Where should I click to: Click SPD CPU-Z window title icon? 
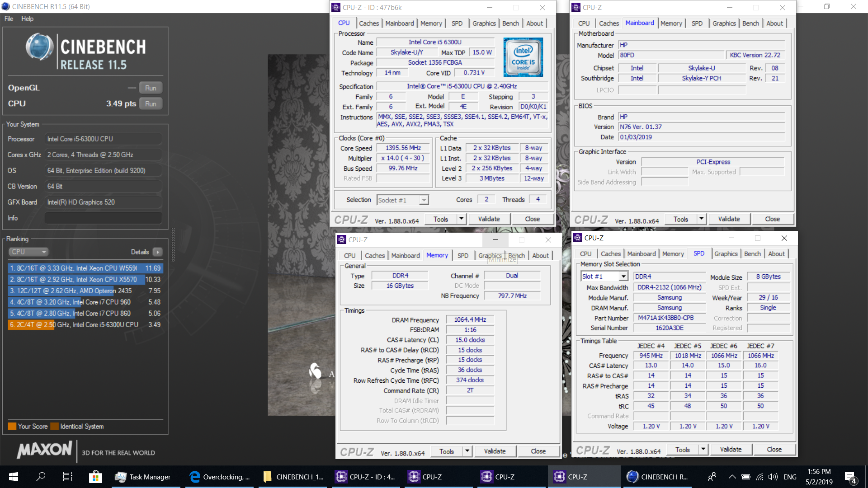[578, 238]
